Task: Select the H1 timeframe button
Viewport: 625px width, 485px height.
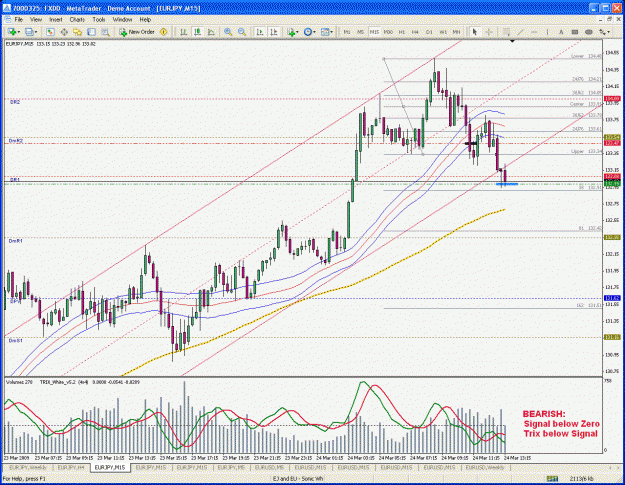Action: pos(402,32)
